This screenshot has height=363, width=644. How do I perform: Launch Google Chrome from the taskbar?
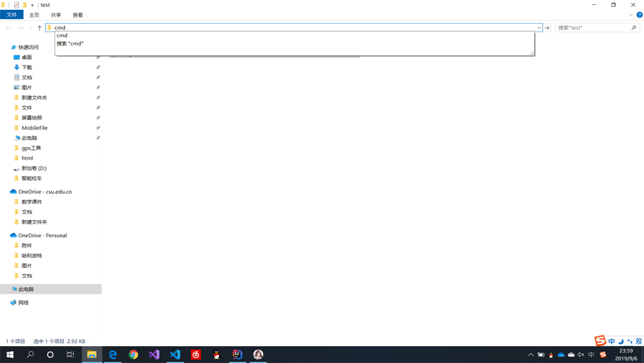point(133,355)
